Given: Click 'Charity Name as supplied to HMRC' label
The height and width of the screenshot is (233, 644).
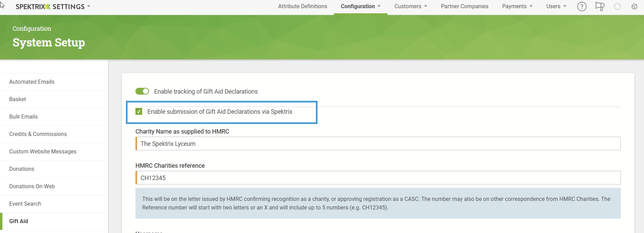Looking at the screenshot, I should pyautogui.click(x=182, y=132).
